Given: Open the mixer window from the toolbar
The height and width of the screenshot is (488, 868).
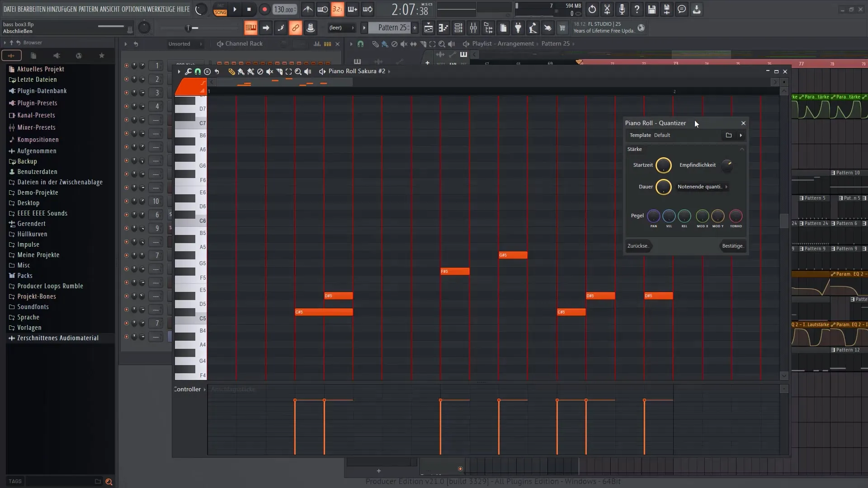Looking at the screenshot, I should 473,28.
